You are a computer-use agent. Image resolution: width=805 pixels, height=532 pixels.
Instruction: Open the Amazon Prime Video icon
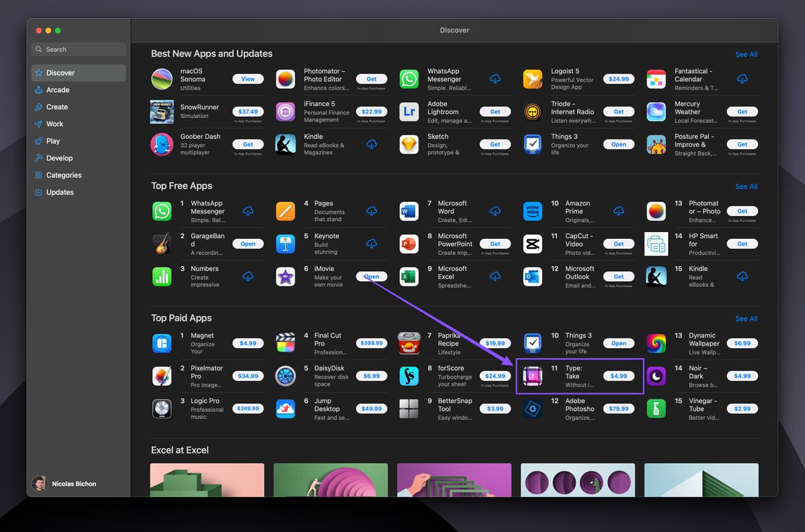pyautogui.click(x=533, y=211)
